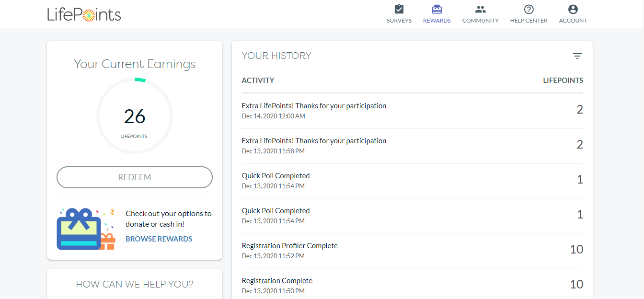644x299 pixels.
Task: Click the gift card rewards illustration
Action: point(86,229)
